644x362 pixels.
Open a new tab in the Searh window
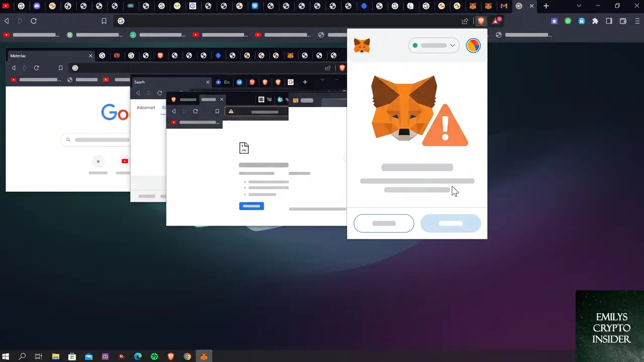coord(305,82)
